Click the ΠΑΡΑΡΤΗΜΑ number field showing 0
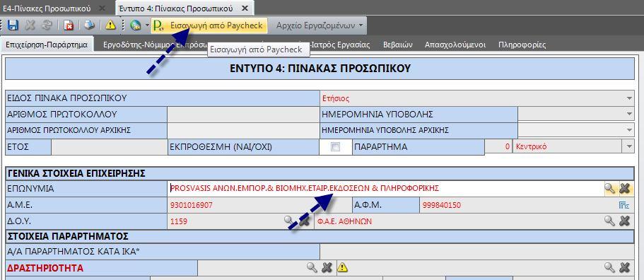 (498, 146)
